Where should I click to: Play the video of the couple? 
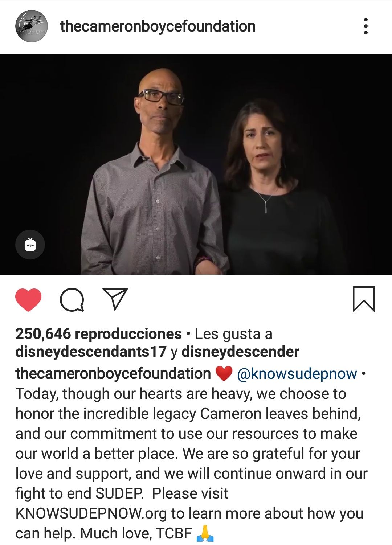(196, 165)
